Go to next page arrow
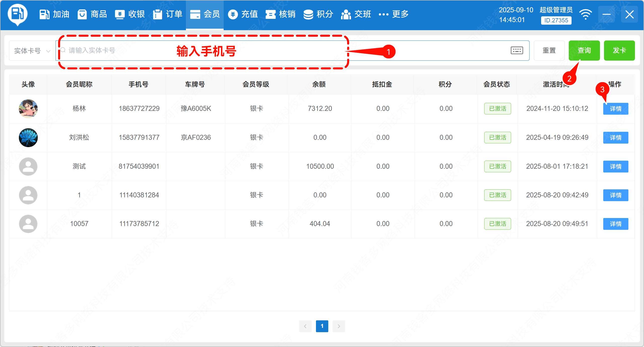 click(339, 326)
